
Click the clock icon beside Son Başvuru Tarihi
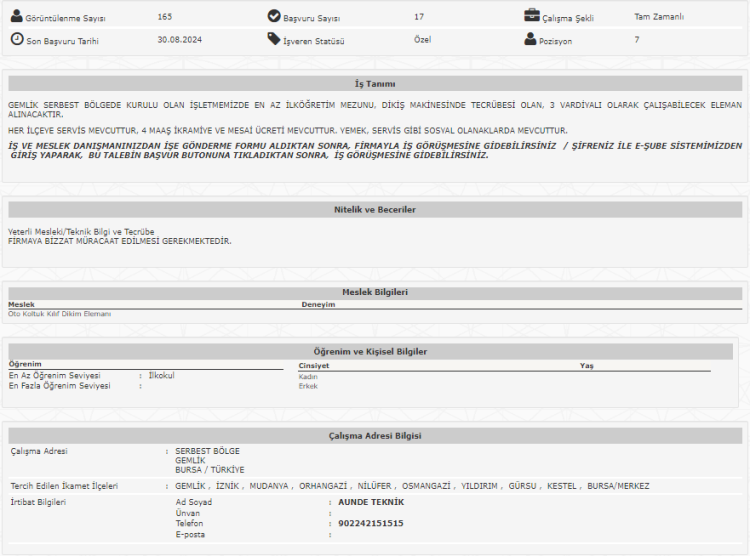pos(17,39)
